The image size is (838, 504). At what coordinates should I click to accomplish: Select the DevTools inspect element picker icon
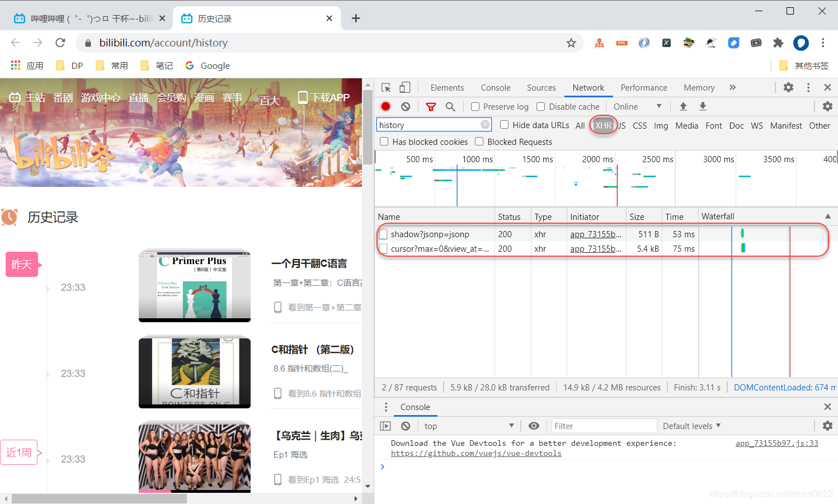coord(386,88)
